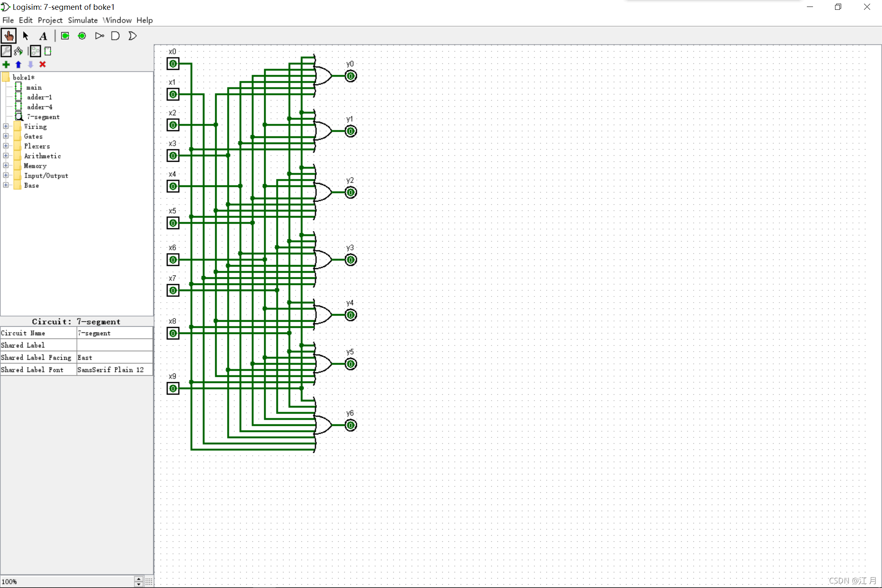Toggle input pin x5 value
Screen dimensions: 882x588
(x=173, y=223)
